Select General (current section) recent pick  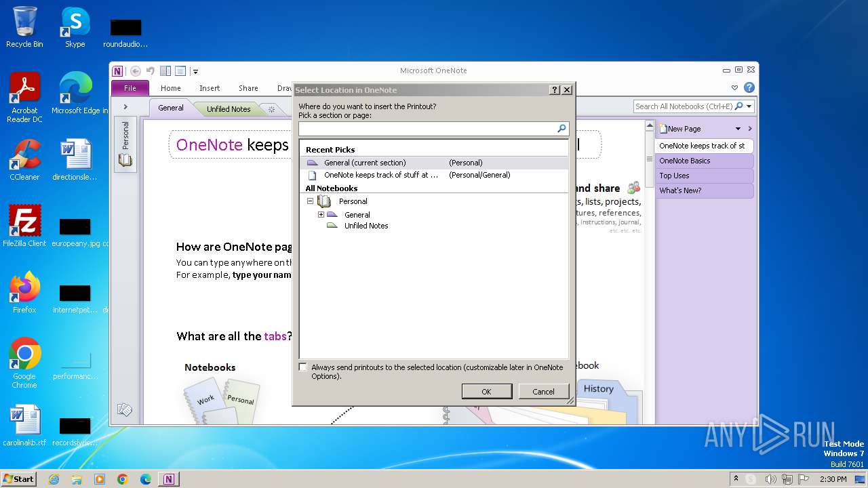coord(434,163)
